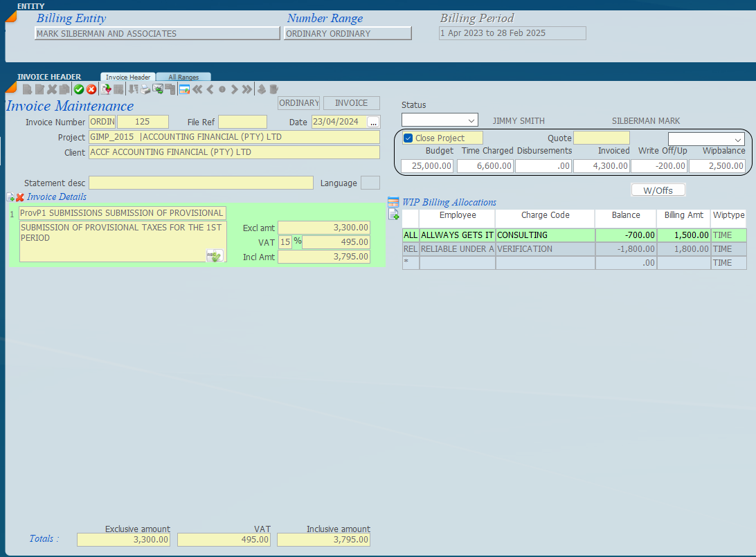Viewport: 756px width, 557px height.
Task: Expand the dropdown next to Quote field
Action: [705, 139]
